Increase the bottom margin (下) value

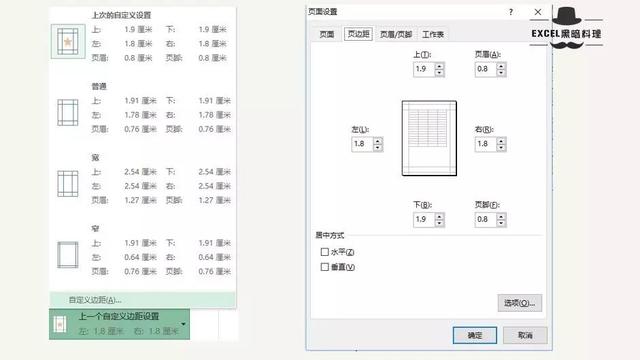coord(439,216)
